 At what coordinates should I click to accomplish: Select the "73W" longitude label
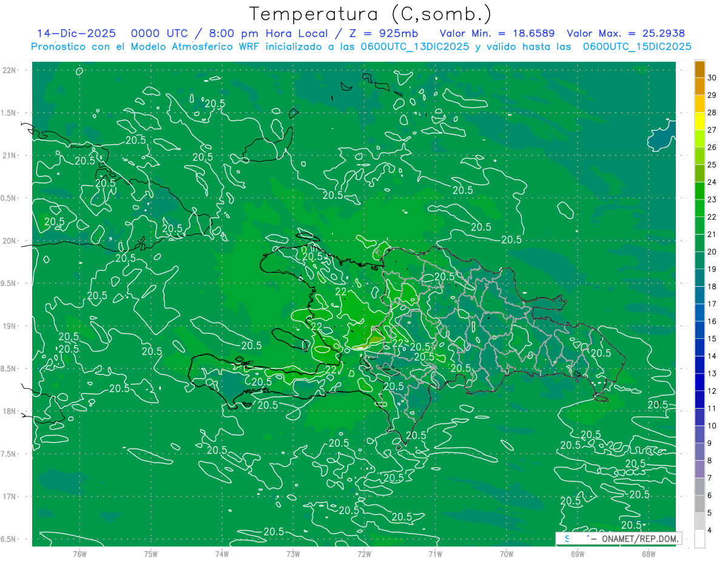click(293, 554)
